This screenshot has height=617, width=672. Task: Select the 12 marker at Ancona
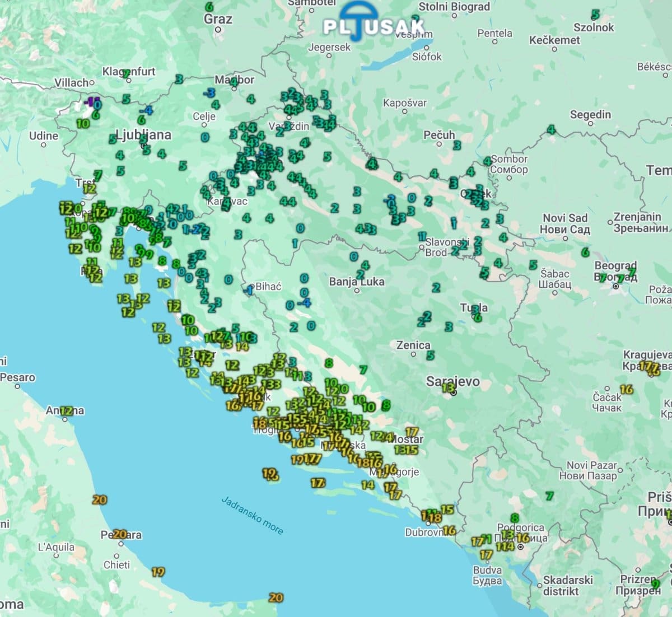67,411
